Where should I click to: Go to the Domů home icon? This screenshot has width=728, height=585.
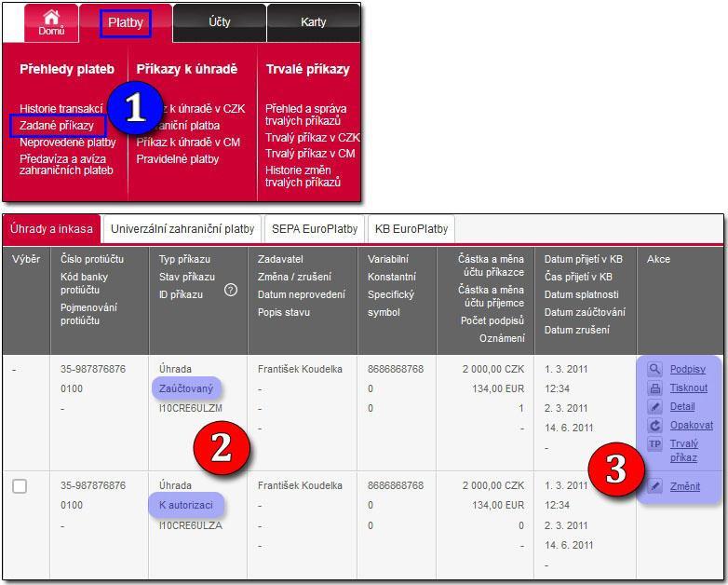pos(51,22)
